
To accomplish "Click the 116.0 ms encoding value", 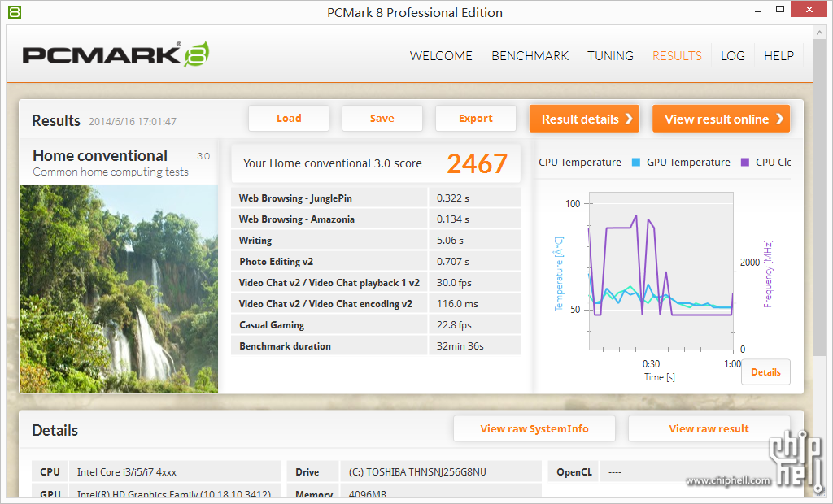I will click(457, 304).
